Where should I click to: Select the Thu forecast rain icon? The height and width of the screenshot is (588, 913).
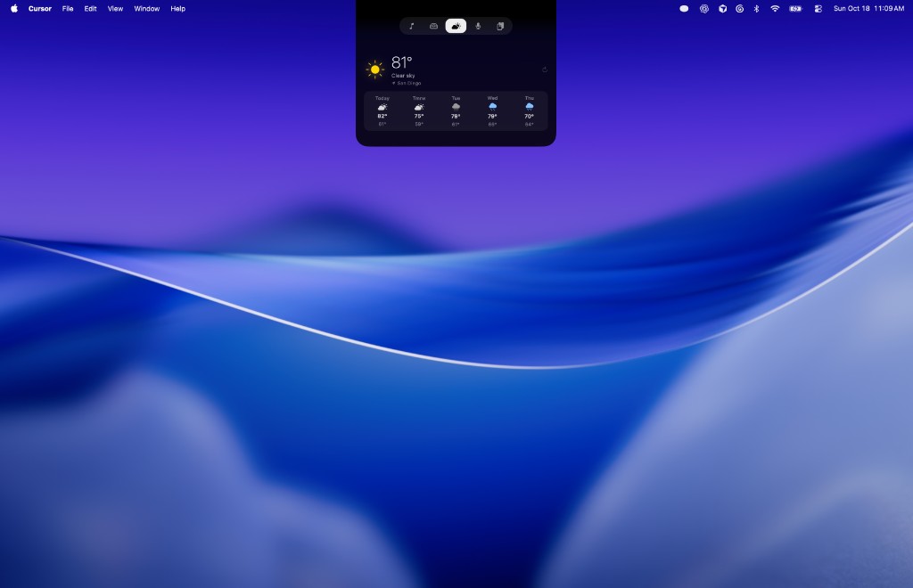530,107
